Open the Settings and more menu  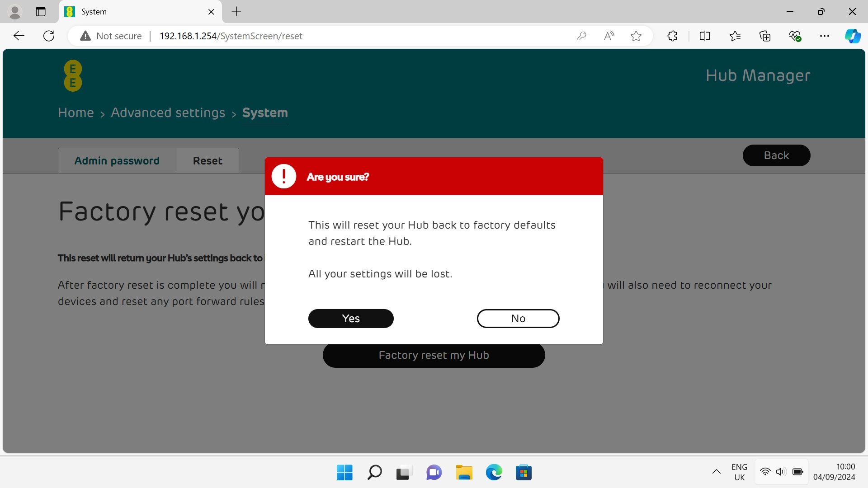[x=825, y=36]
